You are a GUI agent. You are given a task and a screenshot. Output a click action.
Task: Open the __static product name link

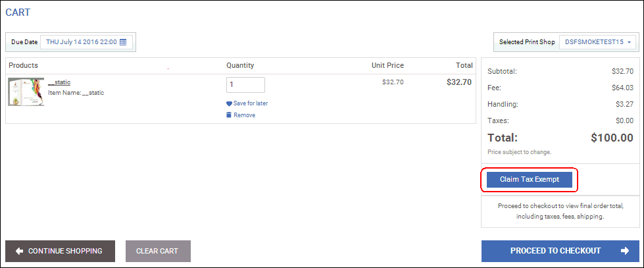(59, 82)
